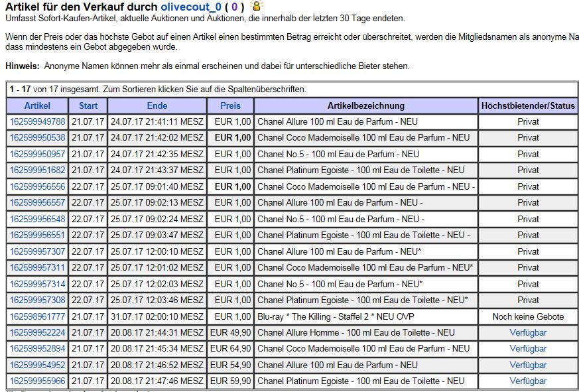
Task: Click the 'Hinweis:' note label
Action: point(23,66)
